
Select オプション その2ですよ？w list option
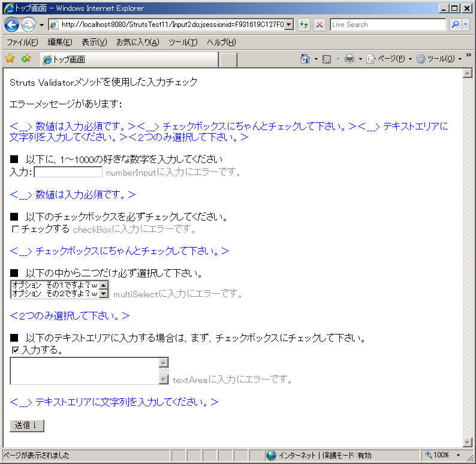click(x=55, y=294)
